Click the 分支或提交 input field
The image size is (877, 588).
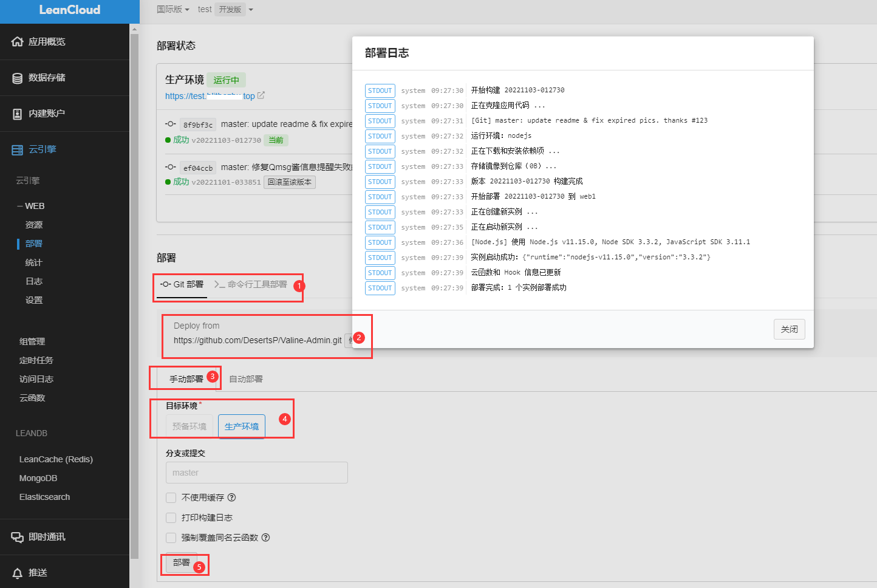tap(256, 473)
